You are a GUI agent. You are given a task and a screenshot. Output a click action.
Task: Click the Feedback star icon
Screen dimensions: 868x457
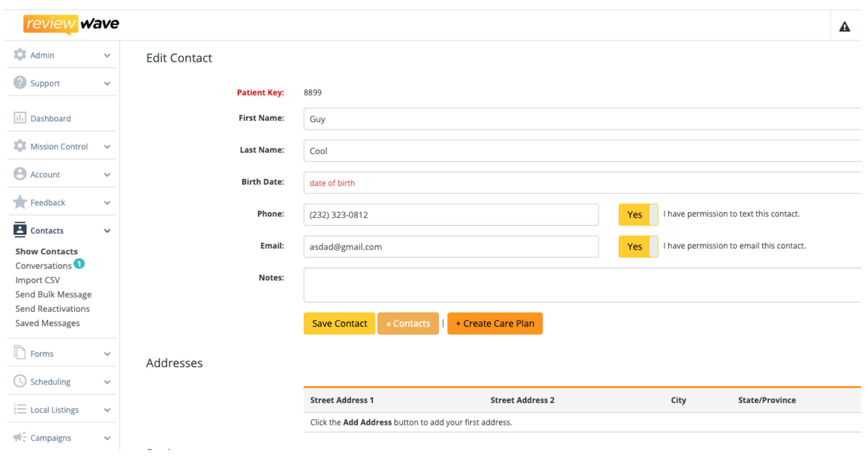point(20,202)
